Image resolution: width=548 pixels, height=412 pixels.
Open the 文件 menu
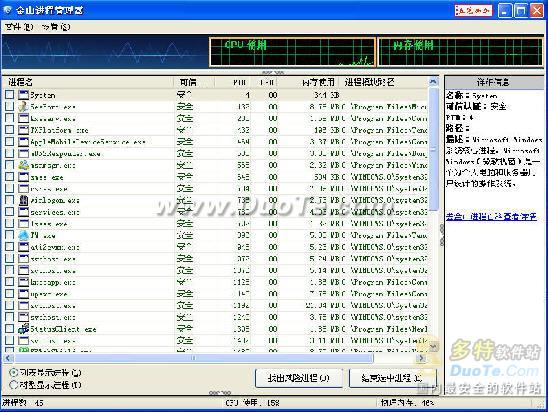click(x=19, y=27)
